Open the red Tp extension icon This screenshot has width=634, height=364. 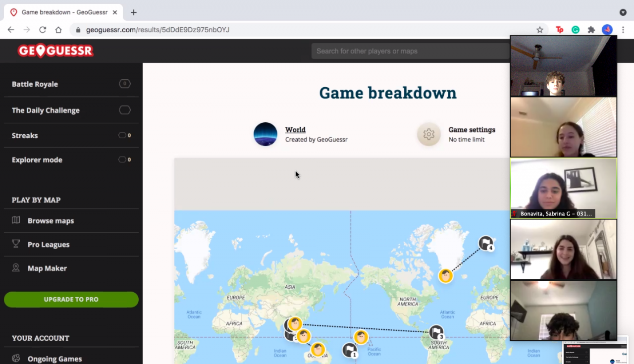pyautogui.click(x=560, y=30)
